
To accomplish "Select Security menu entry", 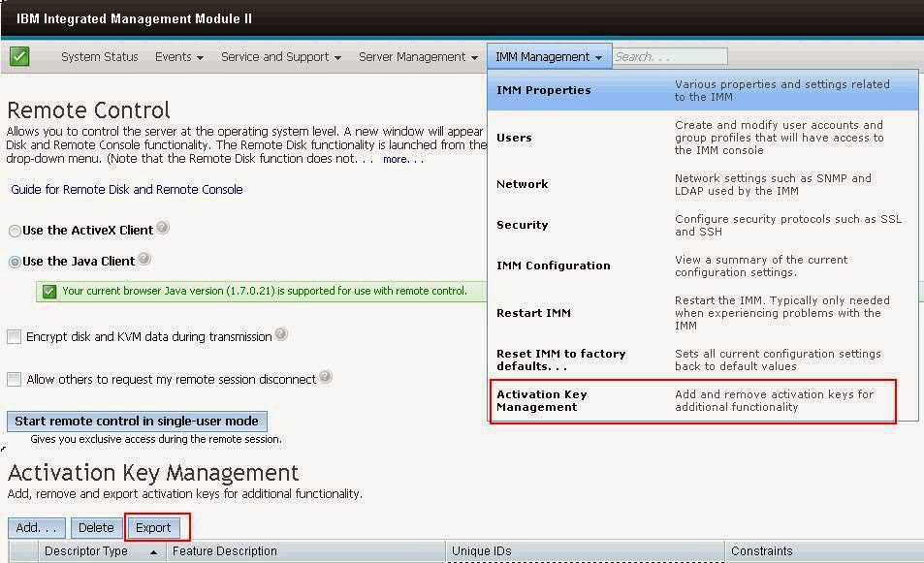I will point(702,225).
